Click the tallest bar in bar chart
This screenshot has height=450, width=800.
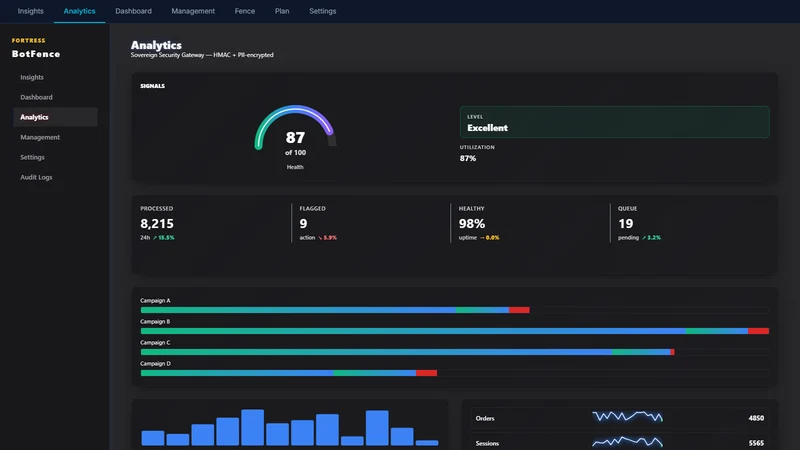[252, 427]
